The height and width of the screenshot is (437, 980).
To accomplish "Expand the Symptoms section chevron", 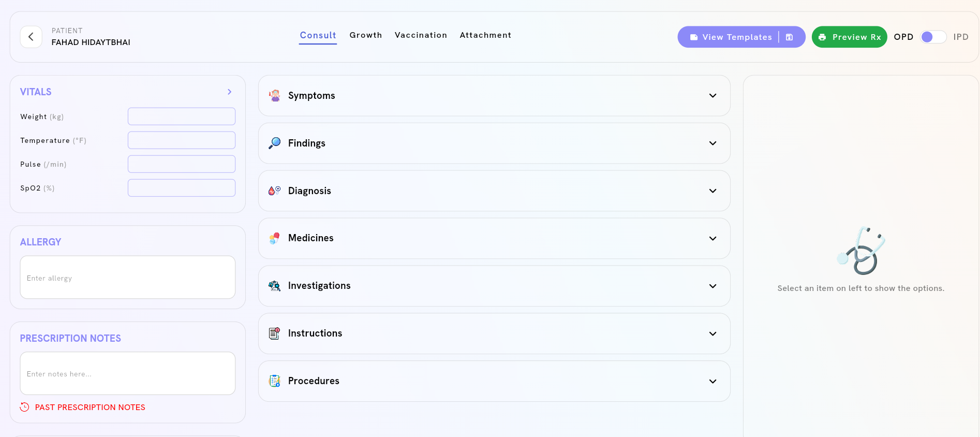I will pyautogui.click(x=712, y=96).
